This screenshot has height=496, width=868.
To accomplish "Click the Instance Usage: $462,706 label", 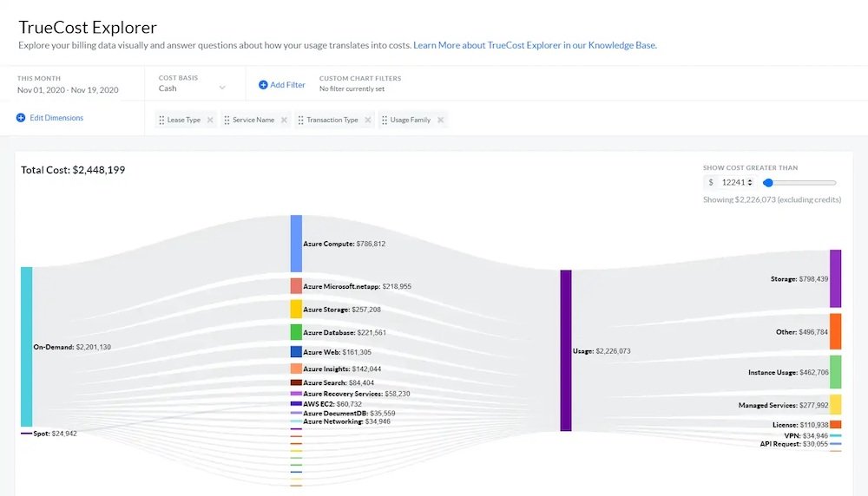I will 788,373.
